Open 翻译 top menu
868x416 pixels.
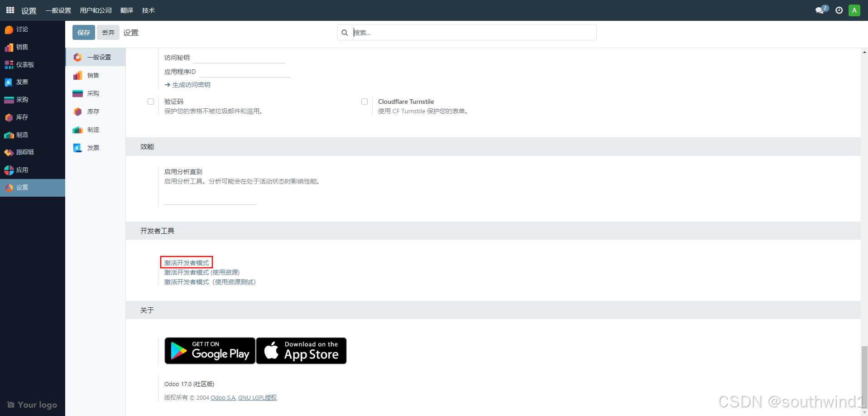[x=127, y=10]
